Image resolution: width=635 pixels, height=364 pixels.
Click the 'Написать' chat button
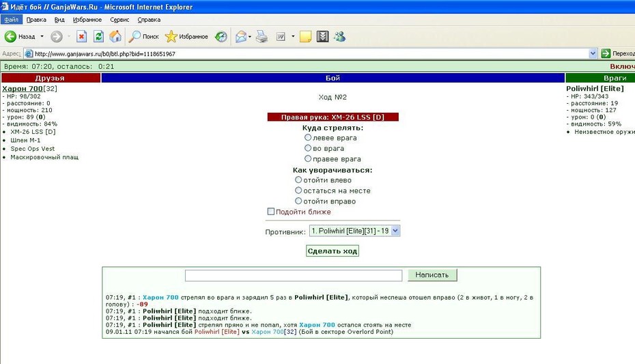click(432, 275)
